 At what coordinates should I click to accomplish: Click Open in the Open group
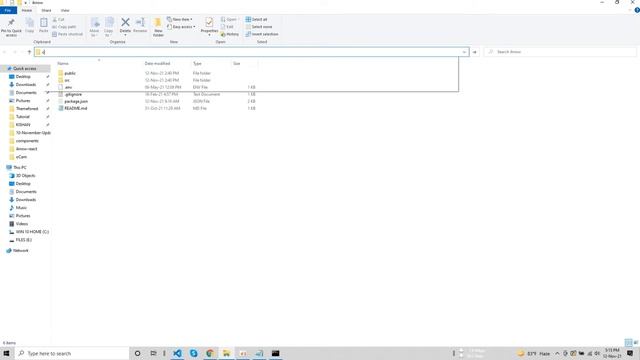coord(229,19)
